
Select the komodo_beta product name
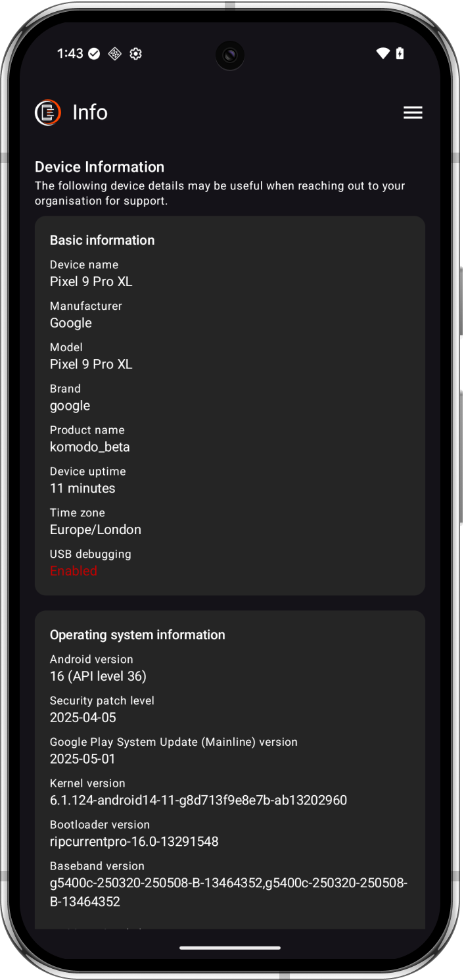point(90,447)
